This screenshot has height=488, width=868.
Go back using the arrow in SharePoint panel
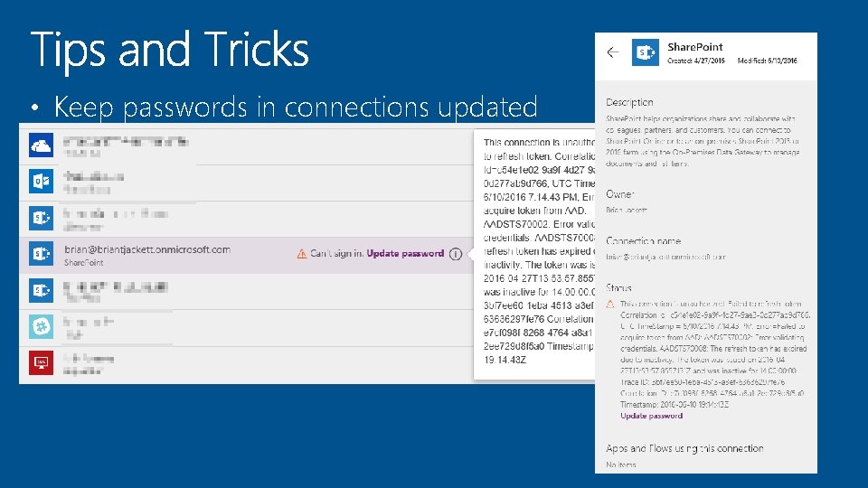tap(612, 52)
